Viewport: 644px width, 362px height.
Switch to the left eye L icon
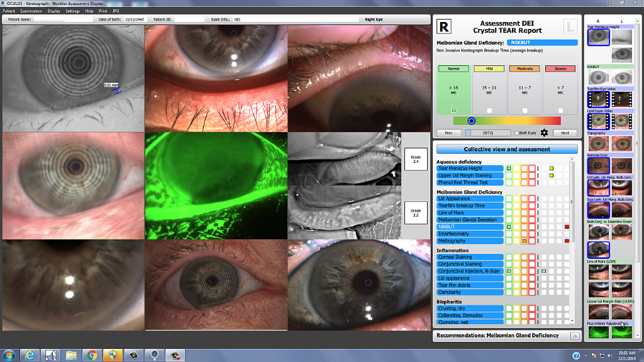569,27
